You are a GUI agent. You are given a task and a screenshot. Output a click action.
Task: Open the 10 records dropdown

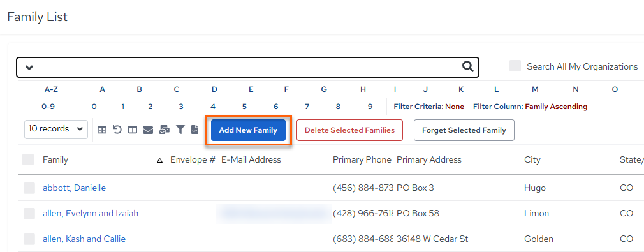(56, 129)
